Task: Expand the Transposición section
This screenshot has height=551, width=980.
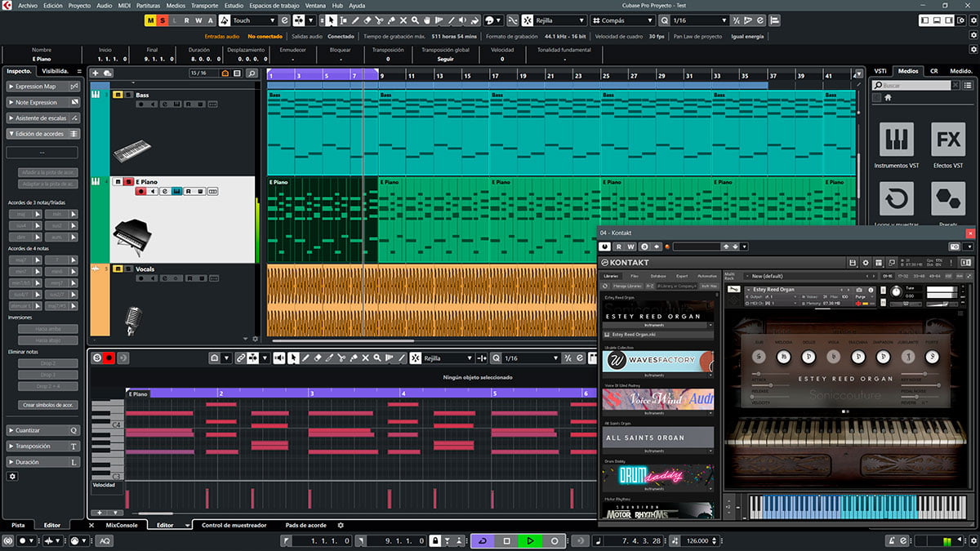Action: tap(43, 447)
